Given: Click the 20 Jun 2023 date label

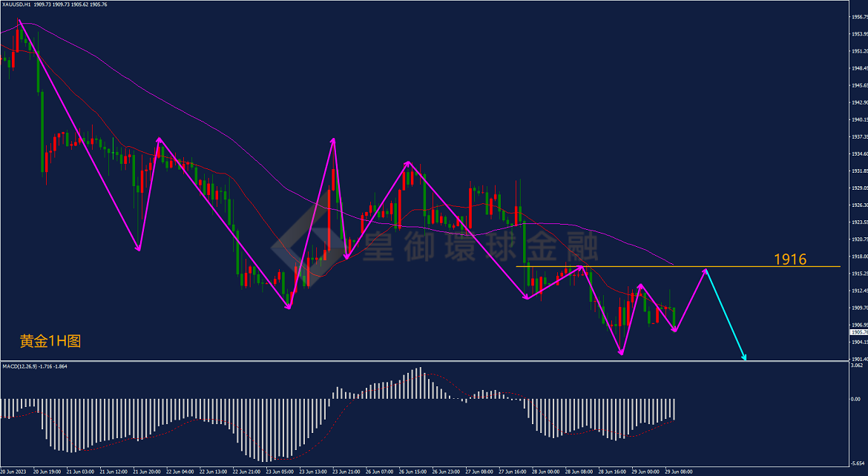Looking at the screenshot, I should [x=13, y=472].
